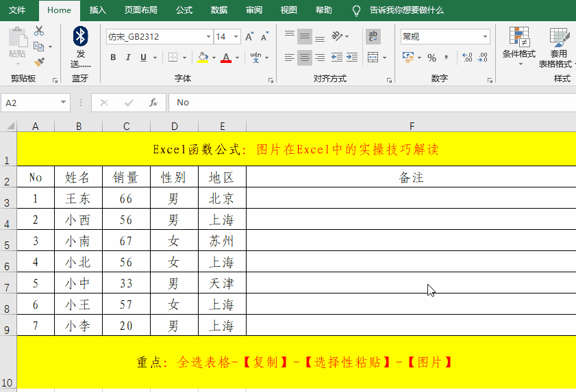The height and width of the screenshot is (392, 576).
Task: Open the font size dropdown arrow
Action: tap(236, 37)
